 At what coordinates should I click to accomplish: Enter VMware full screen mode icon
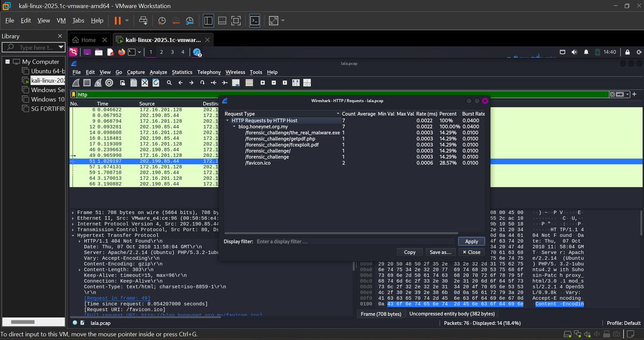tap(236, 20)
